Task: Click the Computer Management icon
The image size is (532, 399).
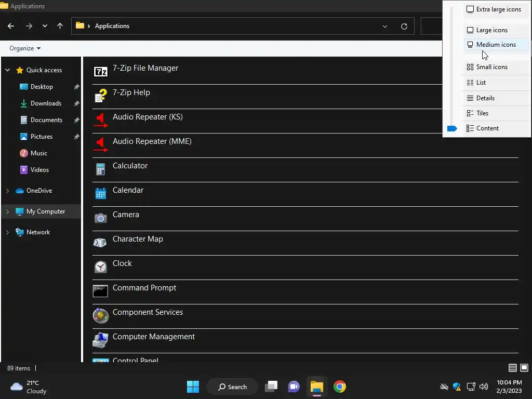Action: point(100,340)
